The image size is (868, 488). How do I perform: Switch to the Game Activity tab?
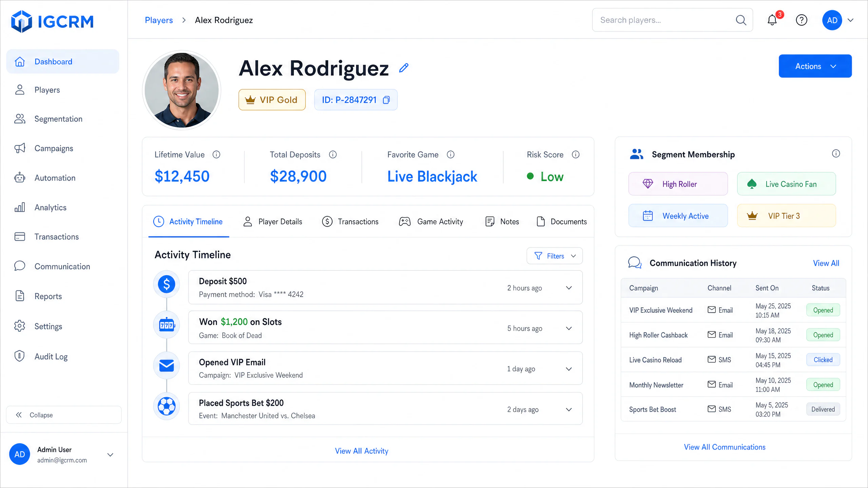coord(431,222)
